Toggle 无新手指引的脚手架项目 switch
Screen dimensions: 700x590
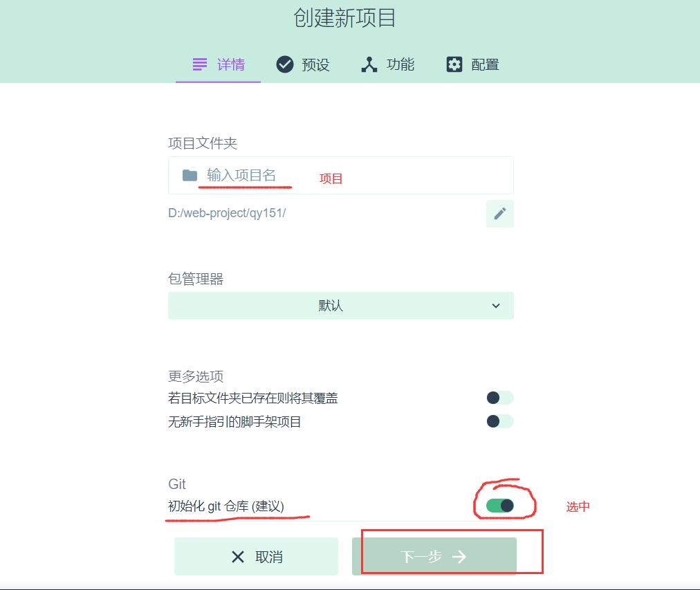500,421
